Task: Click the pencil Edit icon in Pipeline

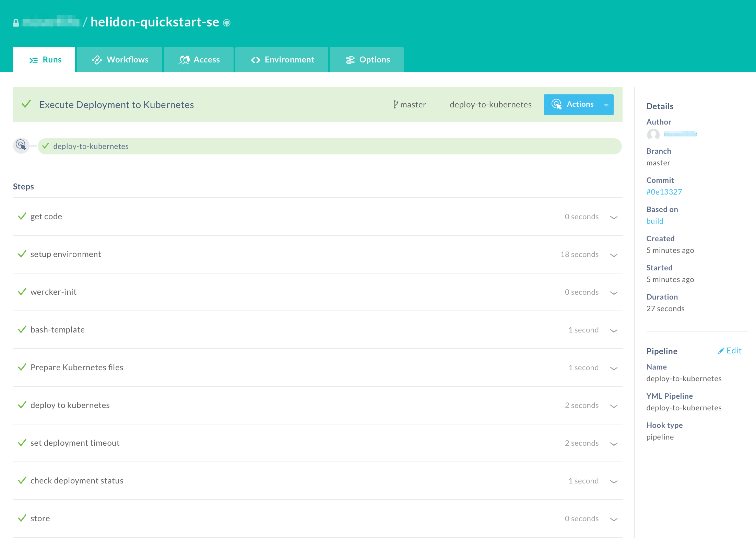Action: [x=721, y=351]
